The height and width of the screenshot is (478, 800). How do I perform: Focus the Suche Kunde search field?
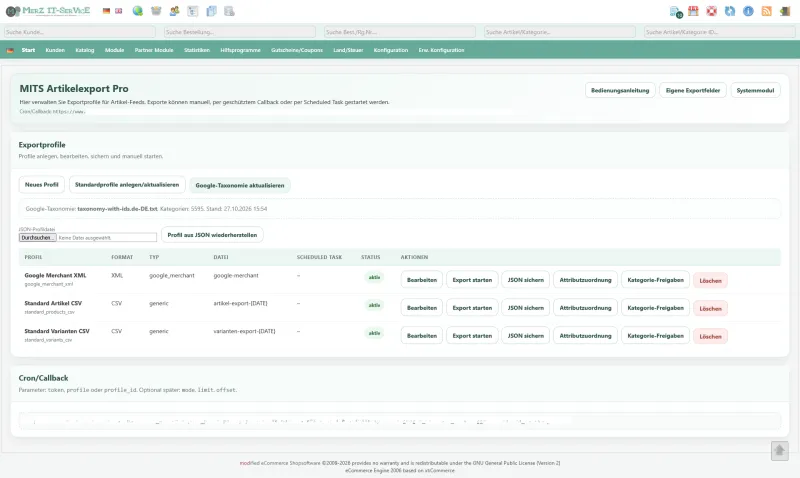(80, 32)
